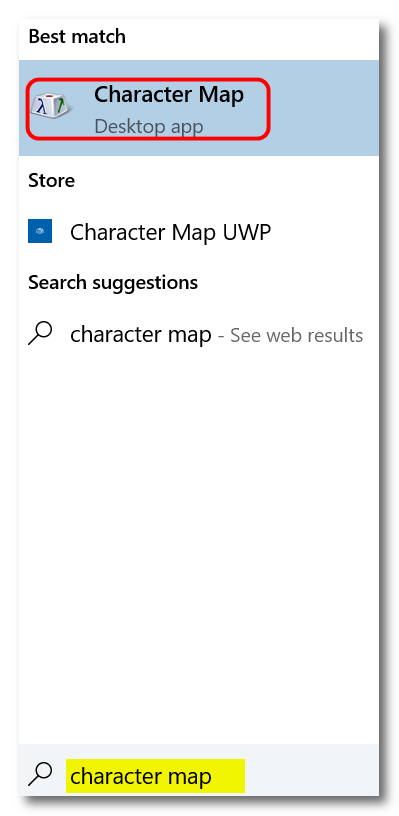Click blank blue area of best match row

325,108
